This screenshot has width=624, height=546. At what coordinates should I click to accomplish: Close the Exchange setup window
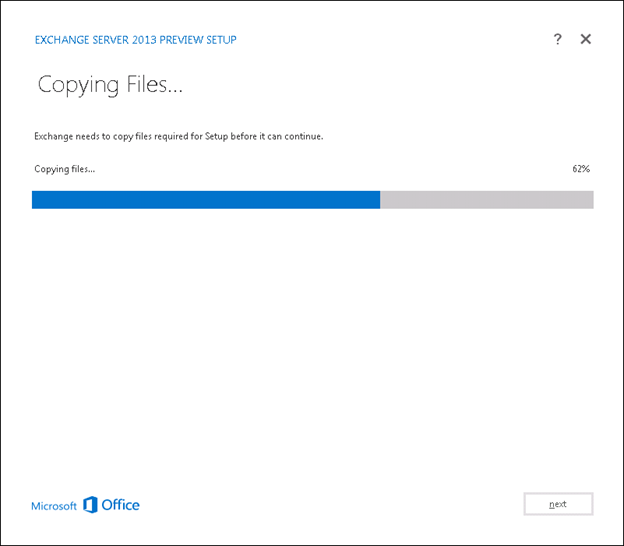[x=586, y=39]
